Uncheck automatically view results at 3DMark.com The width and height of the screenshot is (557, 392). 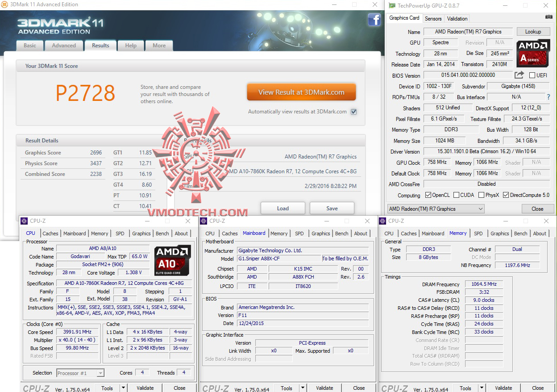coord(353,112)
